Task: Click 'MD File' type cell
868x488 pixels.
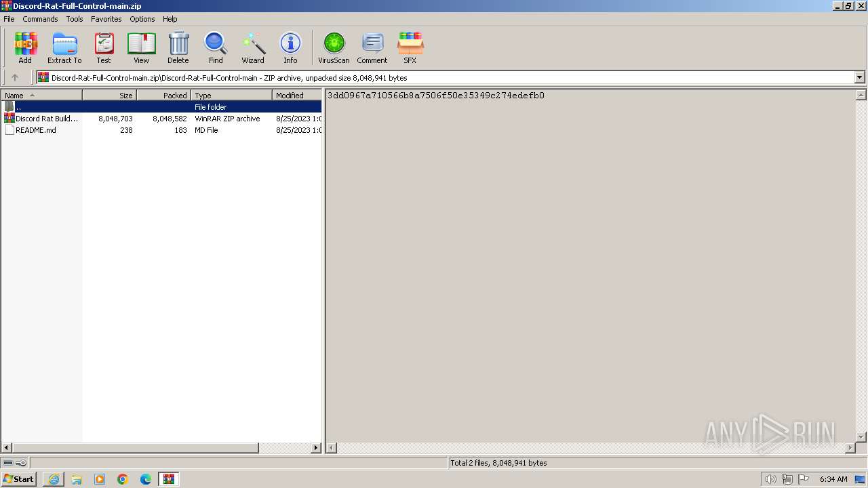Action: [x=206, y=129]
